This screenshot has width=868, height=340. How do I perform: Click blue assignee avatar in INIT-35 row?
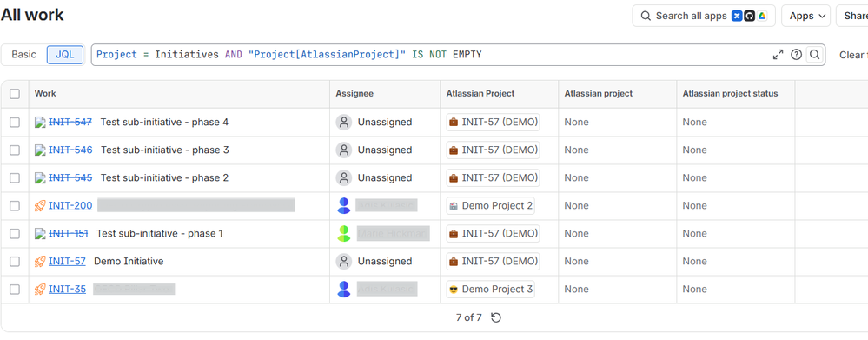(344, 289)
